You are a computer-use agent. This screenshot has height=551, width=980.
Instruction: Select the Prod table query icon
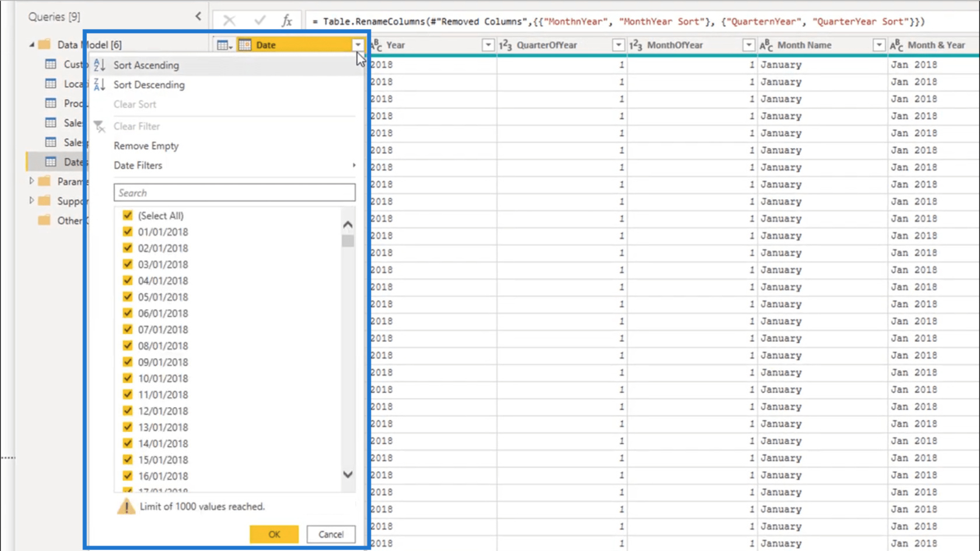tap(51, 103)
